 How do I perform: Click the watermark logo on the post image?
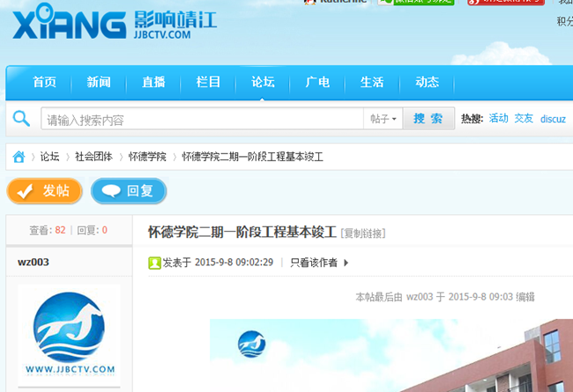coord(252,344)
